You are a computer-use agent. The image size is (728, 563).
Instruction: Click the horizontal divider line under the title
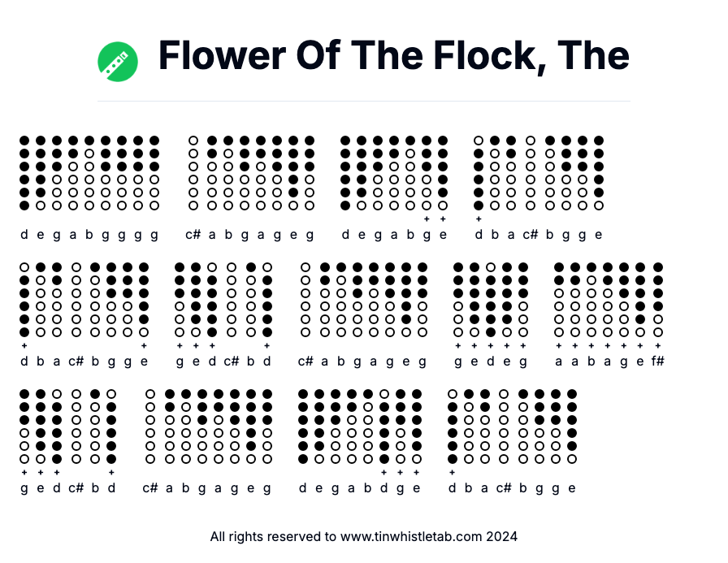click(x=364, y=102)
